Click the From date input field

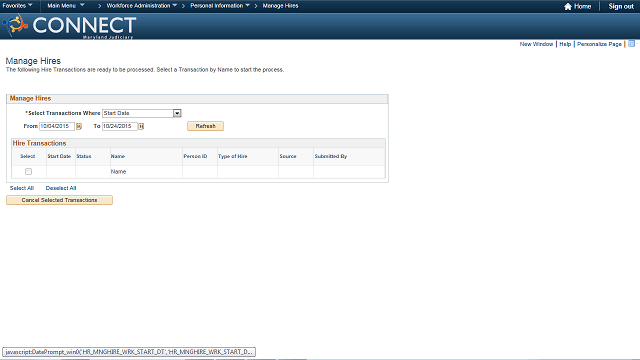coord(57,126)
